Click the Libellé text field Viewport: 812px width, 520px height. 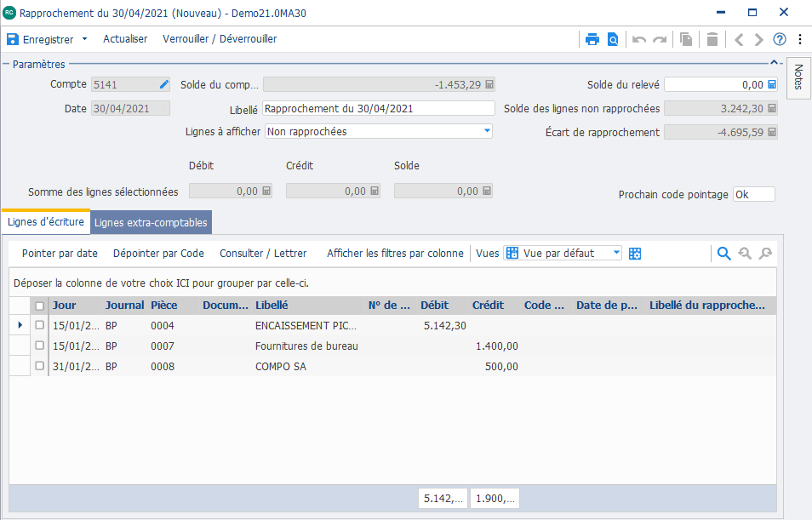[x=379, y=108]
